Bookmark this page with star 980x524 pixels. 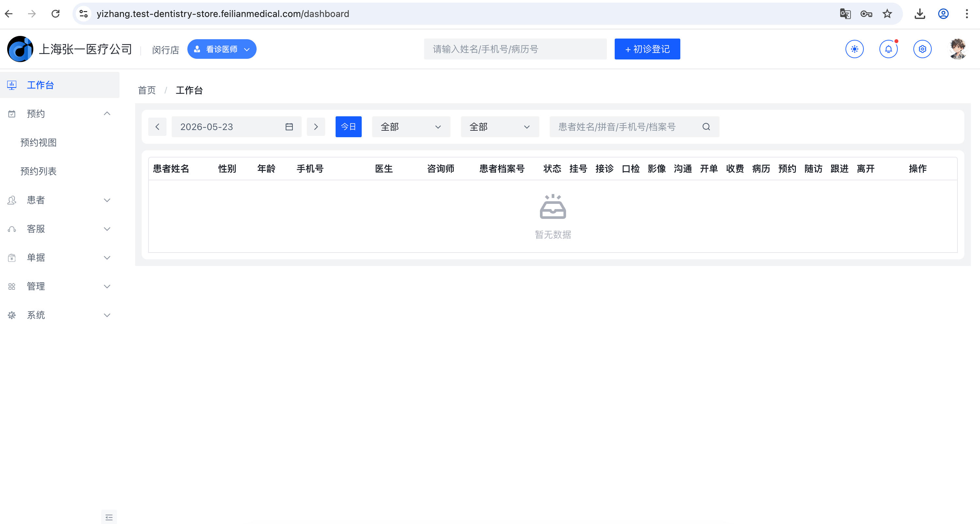pos(887,14)
